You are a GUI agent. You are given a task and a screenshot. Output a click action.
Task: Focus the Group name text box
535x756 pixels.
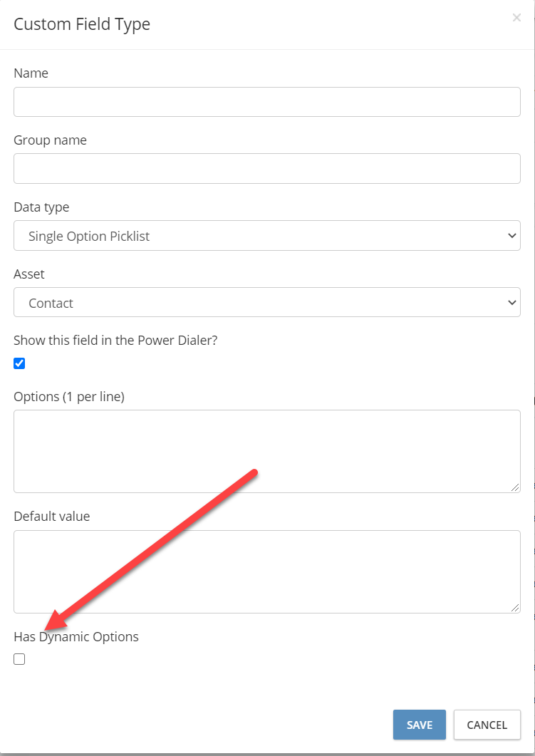[267, 168]
